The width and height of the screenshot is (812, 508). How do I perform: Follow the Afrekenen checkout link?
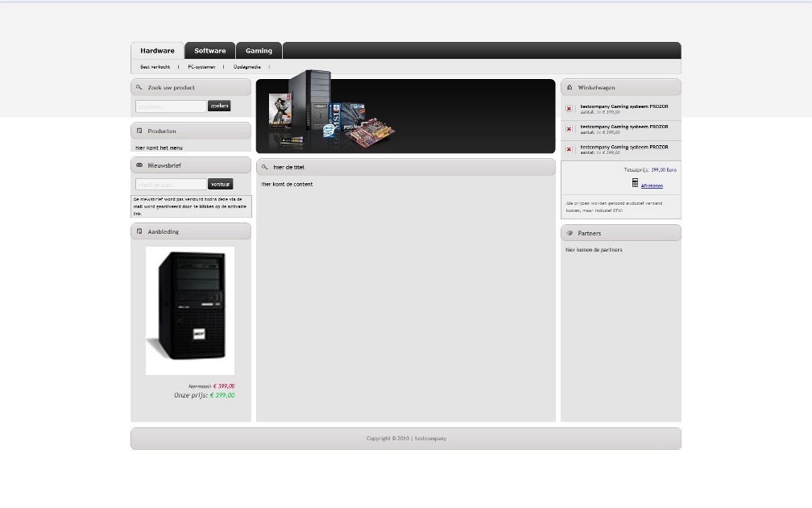[x=652, y=185]
